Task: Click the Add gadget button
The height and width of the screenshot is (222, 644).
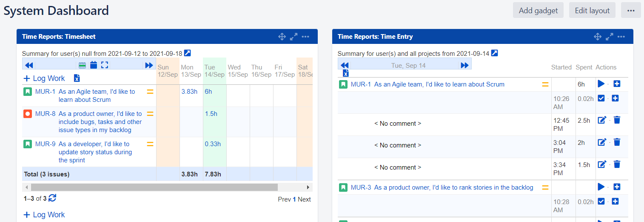Action: coord(538,11)
